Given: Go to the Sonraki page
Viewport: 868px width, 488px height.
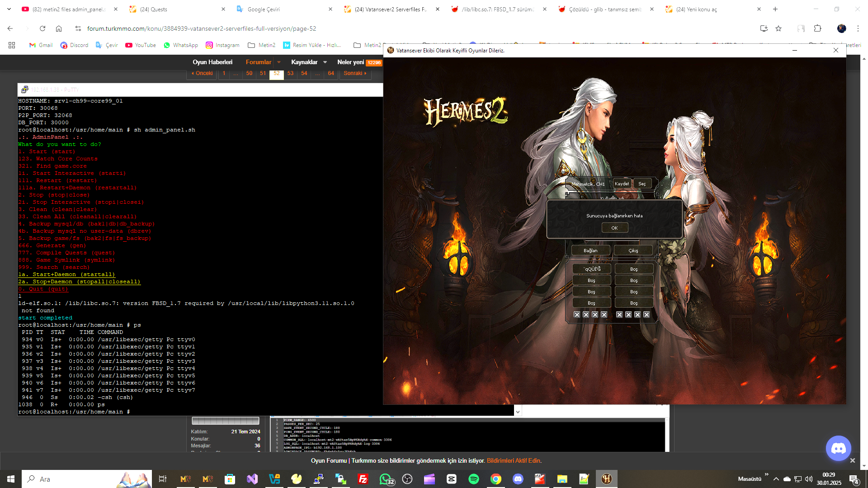Looking at the screenshot, I should [355, 73].
